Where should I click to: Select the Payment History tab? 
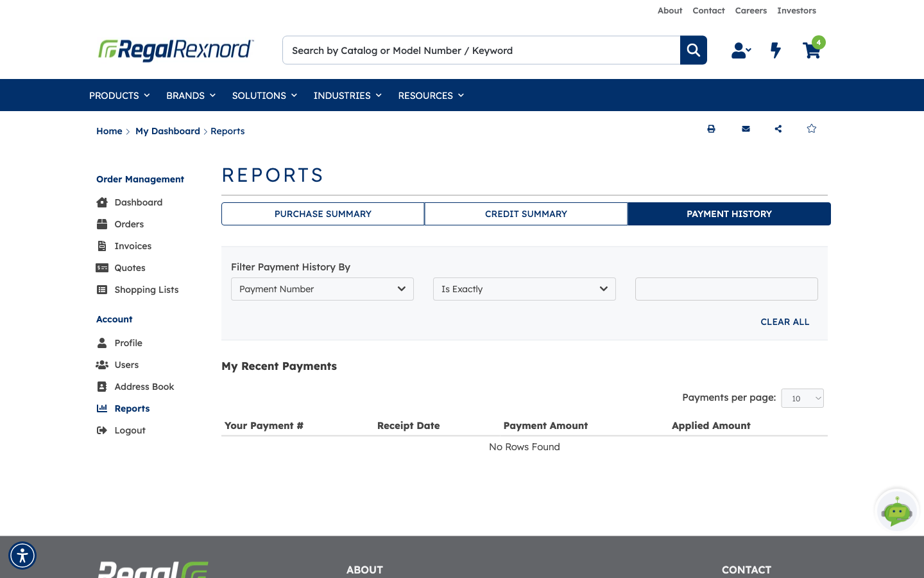point(729,214)
